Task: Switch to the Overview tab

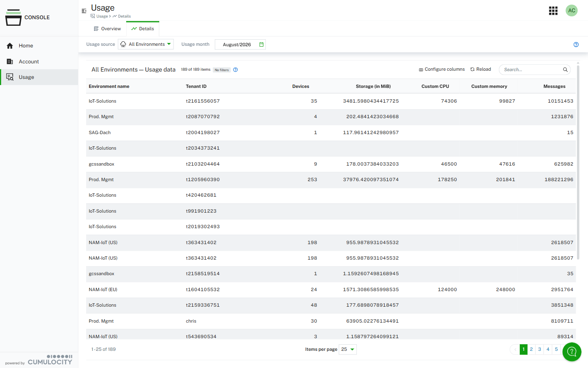Action: pos(107,29)
